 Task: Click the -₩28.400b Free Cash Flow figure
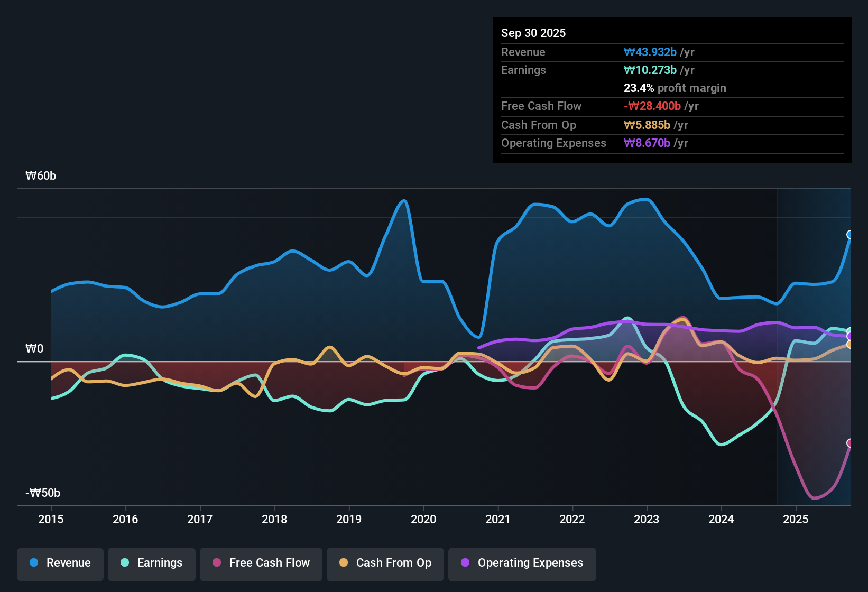[x=652, y=106]
